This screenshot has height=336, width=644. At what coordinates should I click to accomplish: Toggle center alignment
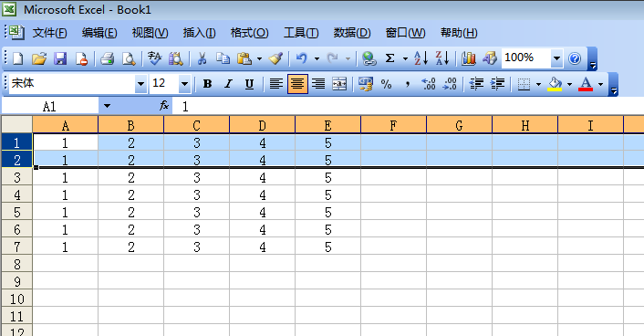point(297,84)
